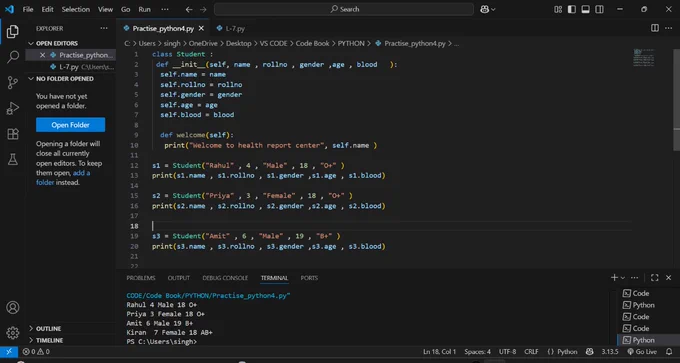
Task: Open the Testing flask view
Action: pos(13,159)
